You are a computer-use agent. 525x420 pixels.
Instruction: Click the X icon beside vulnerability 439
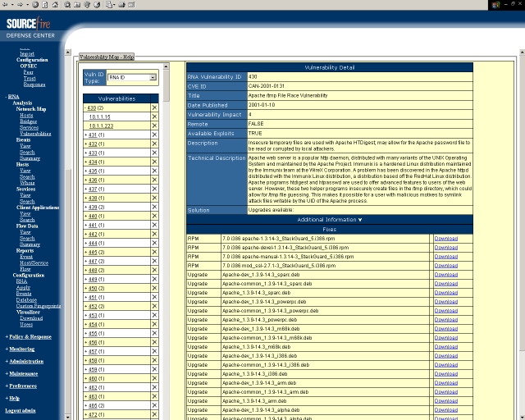tap(154, 207)
